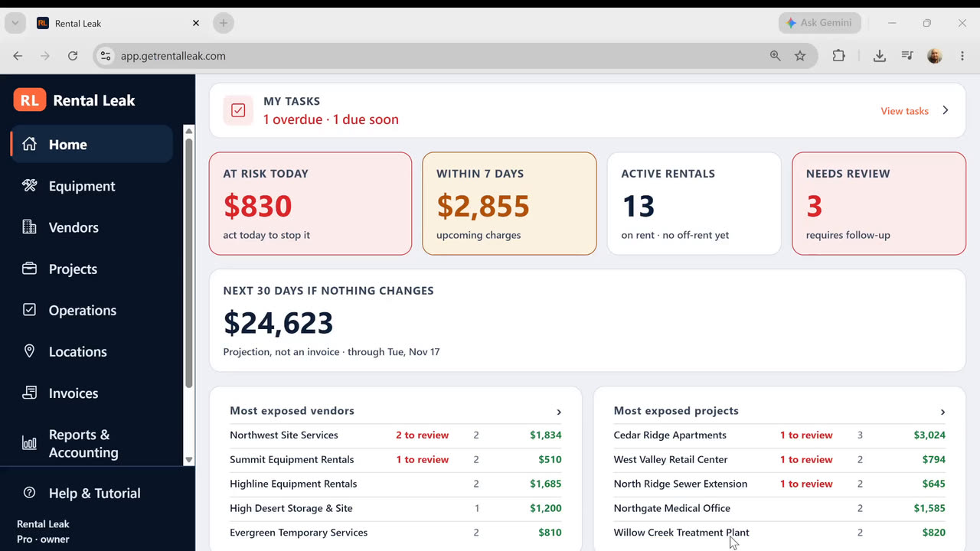The image size is (980, 551).
Task: Click the Help & Tutorial question icon
Action: tap(29, 493)
